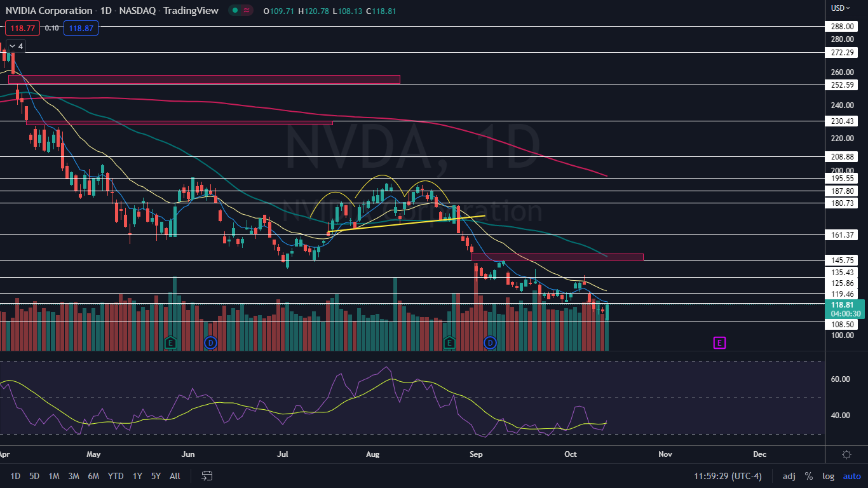
Task: Toggle logarithmic scale with log button
Action: 829,476
